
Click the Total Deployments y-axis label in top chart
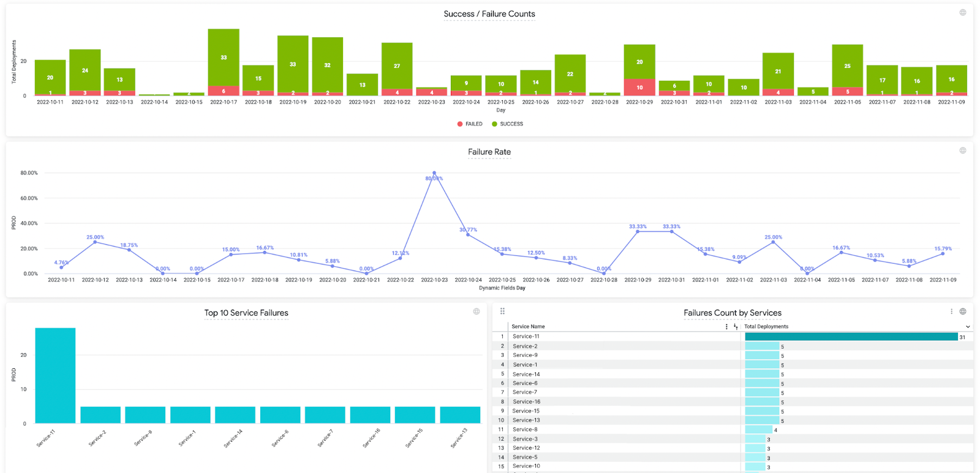point(14,62)
